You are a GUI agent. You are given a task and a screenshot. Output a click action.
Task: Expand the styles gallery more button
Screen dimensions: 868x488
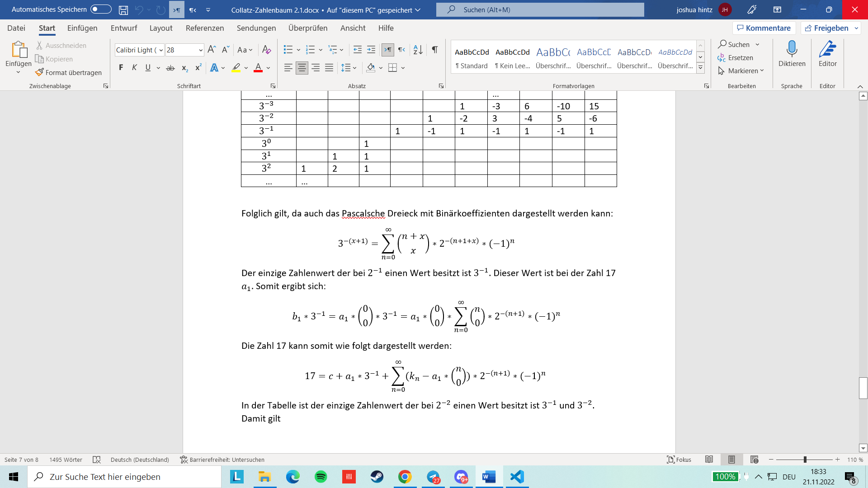click(700, 68)
